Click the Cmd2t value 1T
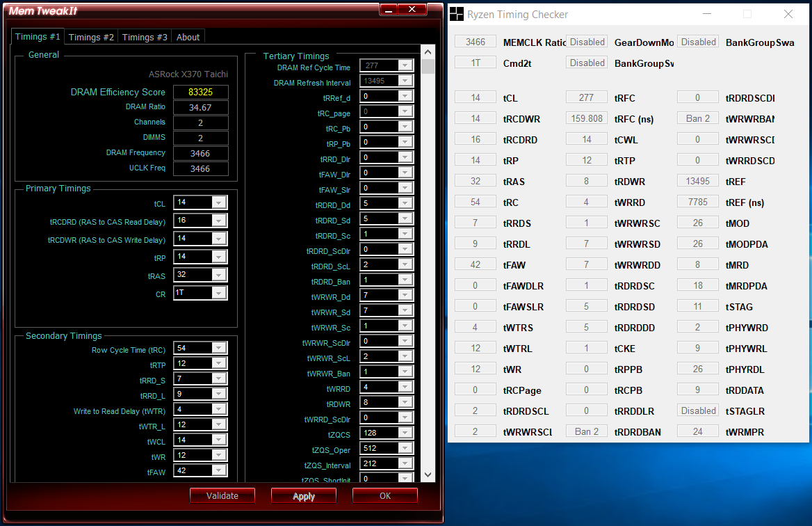The height and width of the screenshot is (526, 812). click(x=476, y=63)
